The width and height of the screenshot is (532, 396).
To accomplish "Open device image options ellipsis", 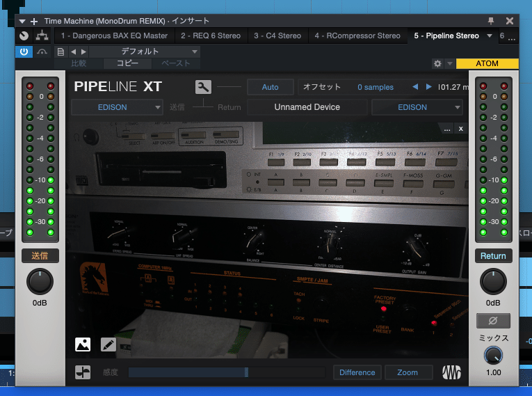I will click(x=447, y=129).
